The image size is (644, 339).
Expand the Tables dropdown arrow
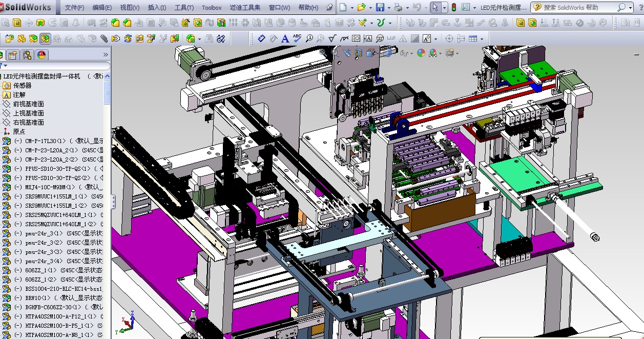(x=482, y=38)
